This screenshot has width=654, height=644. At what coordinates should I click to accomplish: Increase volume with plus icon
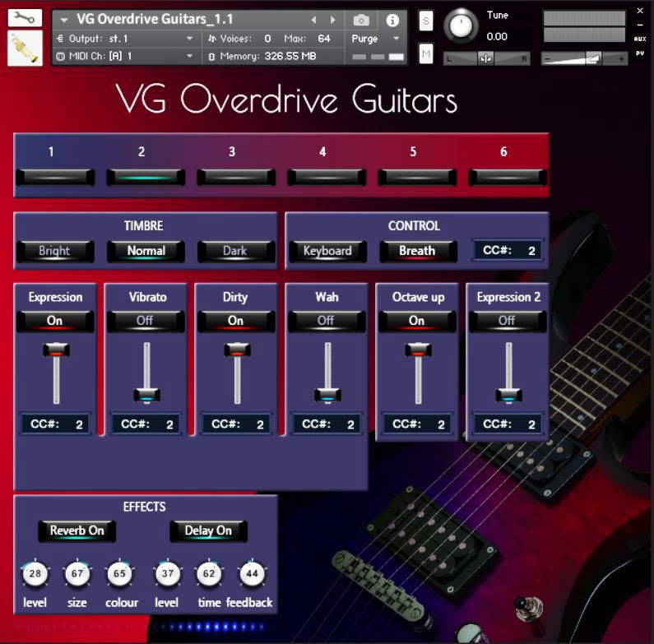point(621,59)
